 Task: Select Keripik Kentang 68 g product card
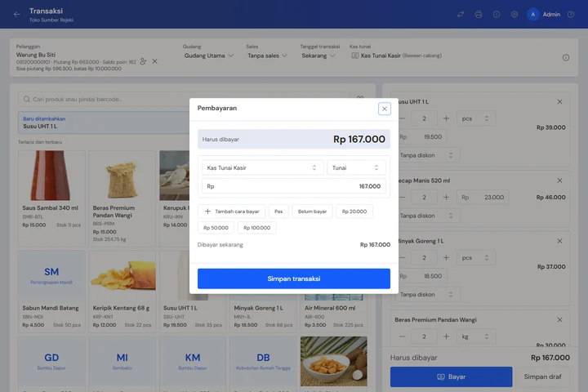click(x=122, y=292)
